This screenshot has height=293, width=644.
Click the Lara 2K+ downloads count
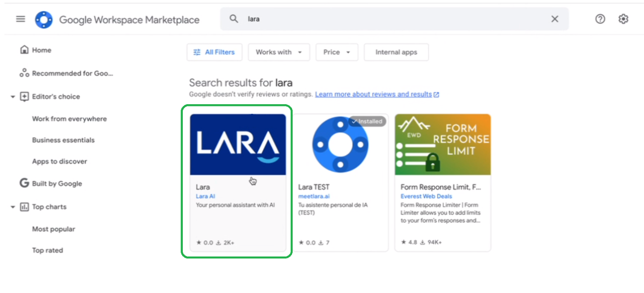(225, 243)
